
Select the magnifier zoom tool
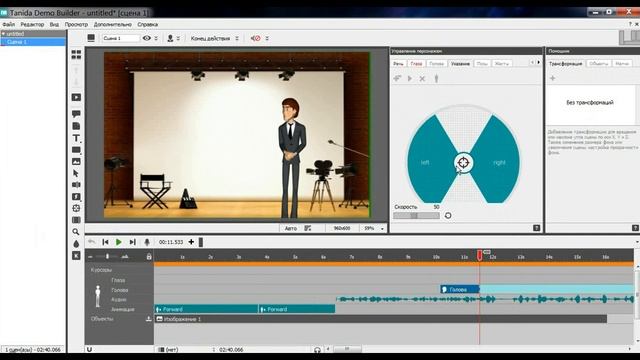[76, 232]
